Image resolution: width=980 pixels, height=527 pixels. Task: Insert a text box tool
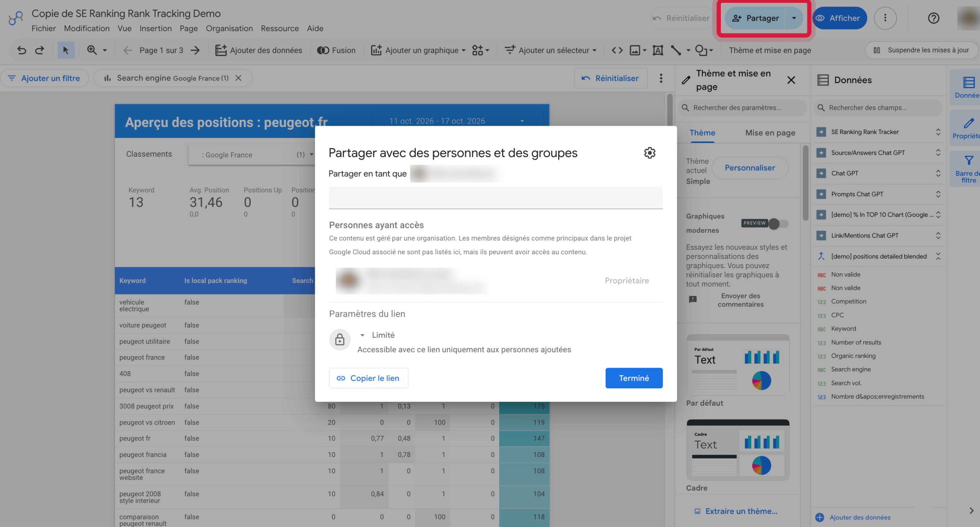pyautogui.click(x=658, y=50)
